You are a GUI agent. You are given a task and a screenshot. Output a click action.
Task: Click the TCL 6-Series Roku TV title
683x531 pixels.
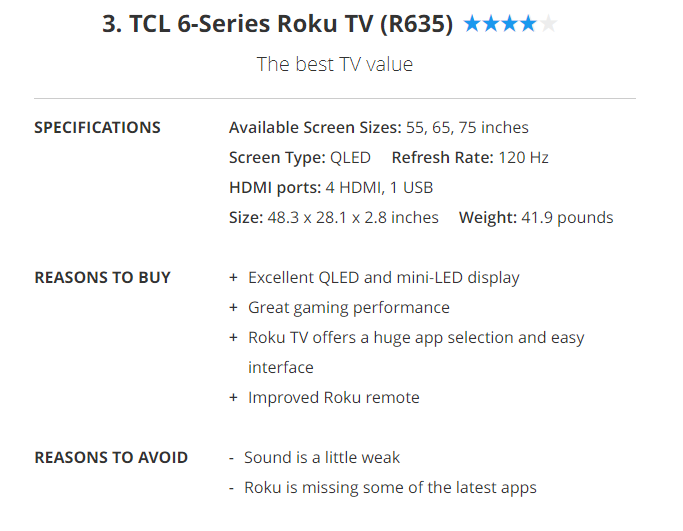278,24
